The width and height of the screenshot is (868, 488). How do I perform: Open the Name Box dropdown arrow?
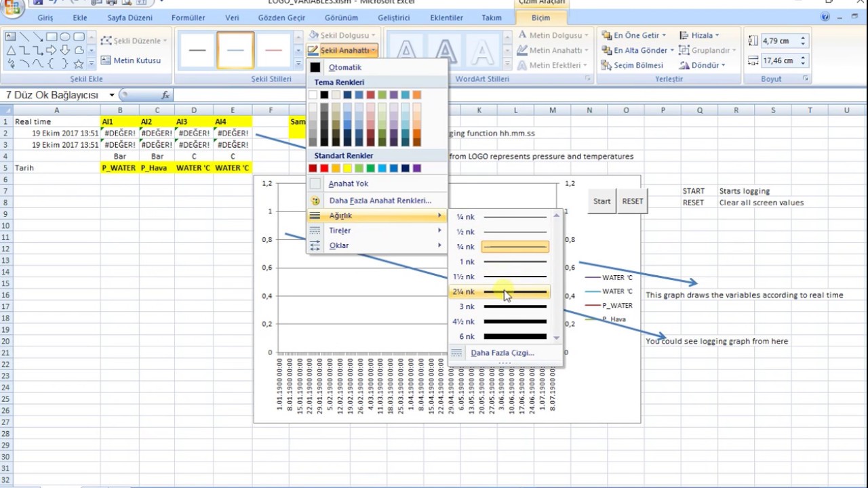click(x=112, y=96)
